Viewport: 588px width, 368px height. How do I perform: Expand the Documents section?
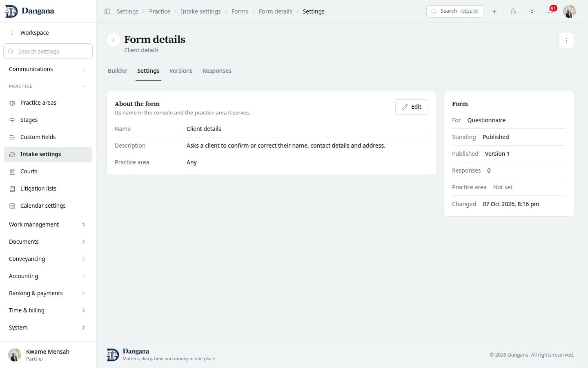click(48, 242)
